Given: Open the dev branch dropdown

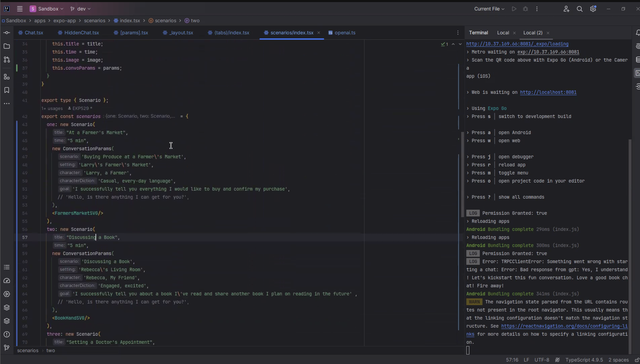Looking at the screenshot, I should tap(81, 9).
